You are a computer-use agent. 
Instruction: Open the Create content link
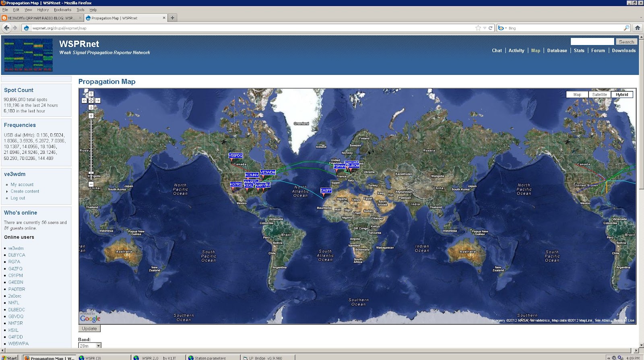click(x=25, y=191)
